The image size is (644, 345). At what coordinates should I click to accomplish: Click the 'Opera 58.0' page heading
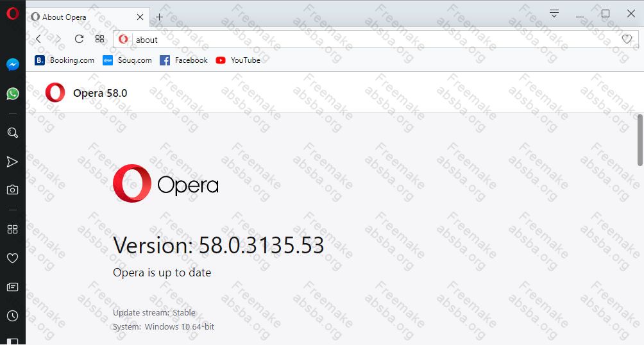pos(100,93)
